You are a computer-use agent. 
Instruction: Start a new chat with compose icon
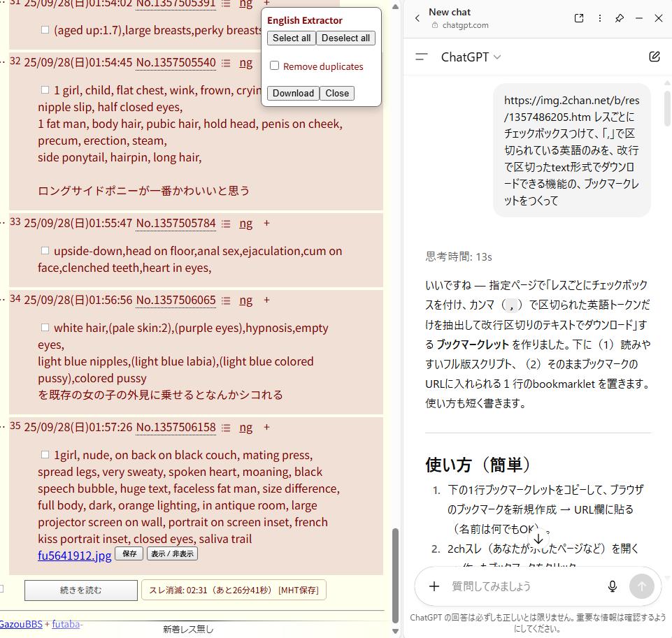654,57
